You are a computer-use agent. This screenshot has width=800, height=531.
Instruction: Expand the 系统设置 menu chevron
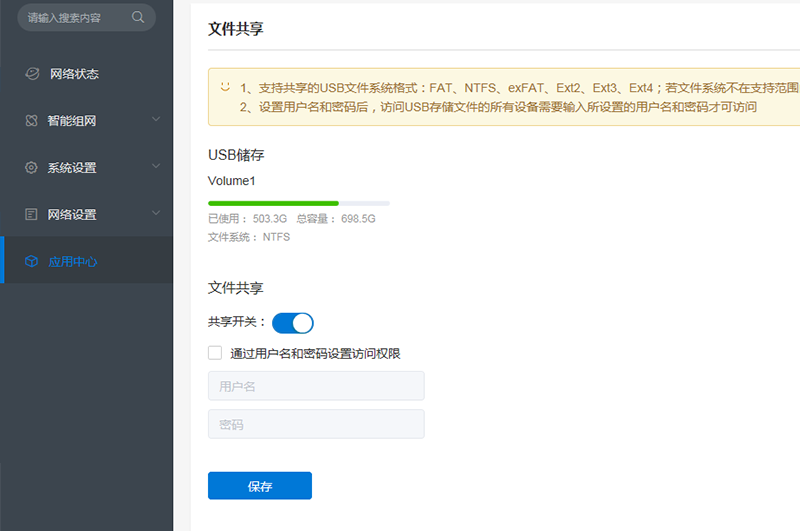click(x=156, y=166)
